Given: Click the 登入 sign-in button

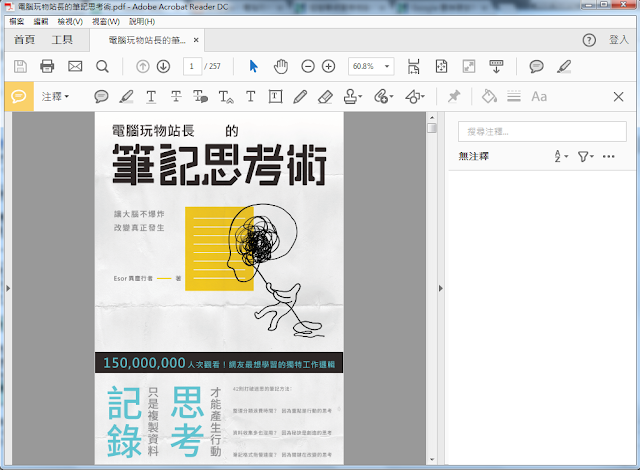Looking at the screenshot, I should [x=619, y=40].
